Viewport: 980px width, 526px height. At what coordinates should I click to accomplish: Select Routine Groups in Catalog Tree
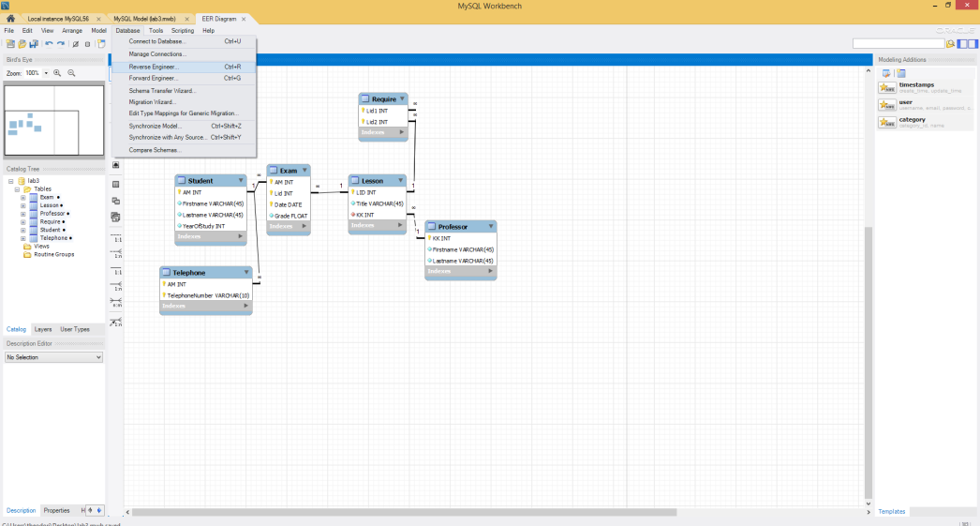[53, 254]
